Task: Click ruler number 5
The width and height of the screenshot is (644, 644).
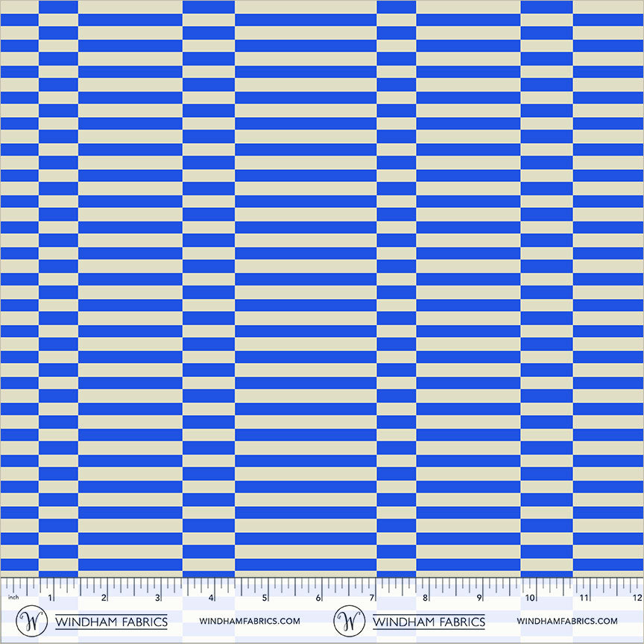Action: click(265, 598)
